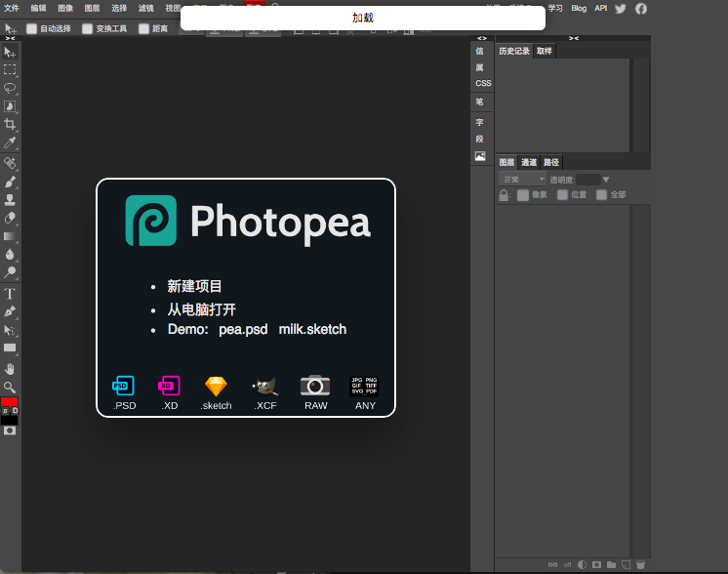
Task: Click the black background color swatch
Action: tap(10, 421)
